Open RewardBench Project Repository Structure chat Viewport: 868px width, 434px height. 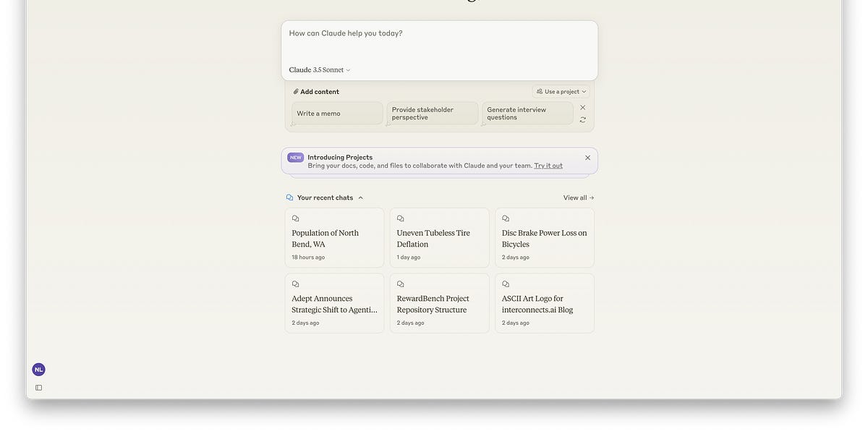pyautogui.click(x=440, y=303)
